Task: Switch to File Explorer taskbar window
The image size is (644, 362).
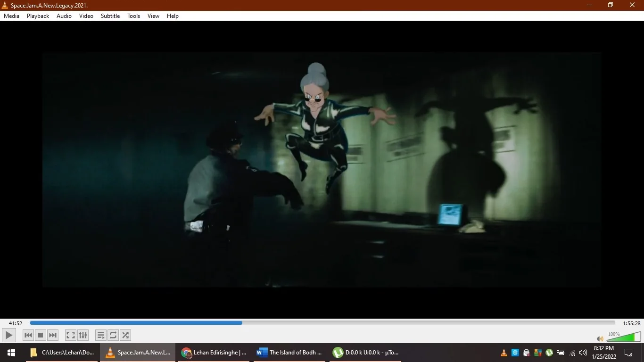Action: [x=62, y=353]
